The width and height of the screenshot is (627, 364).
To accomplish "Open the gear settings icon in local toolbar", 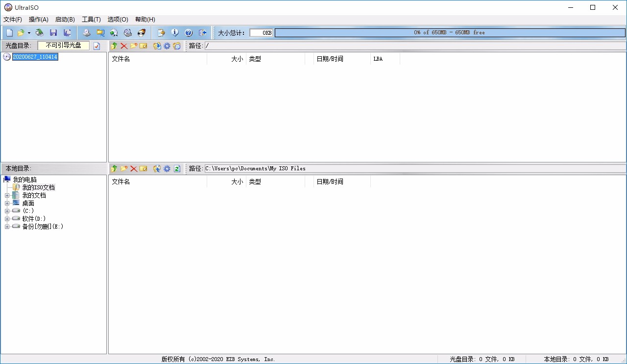I will [167, 168].
